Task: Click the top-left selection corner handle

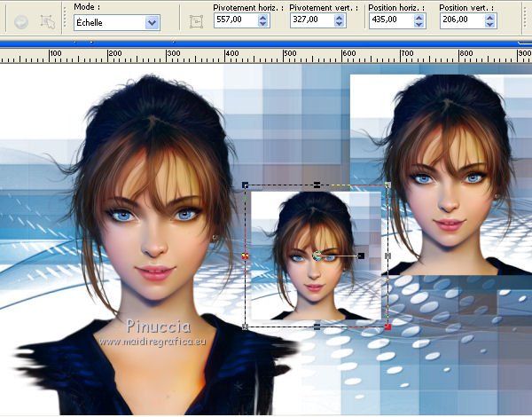Action: 246,185
